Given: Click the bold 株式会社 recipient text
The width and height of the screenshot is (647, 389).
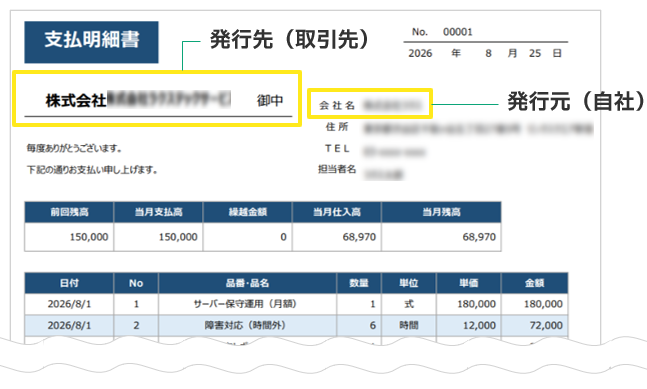Looking at the screenshot, I should (76, 101).
